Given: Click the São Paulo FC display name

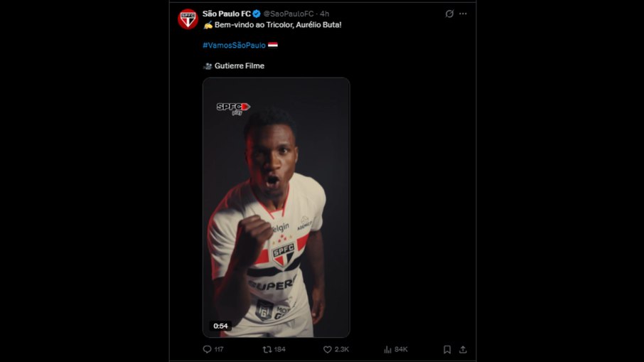Looking at the screenshot, I should 226,14.
